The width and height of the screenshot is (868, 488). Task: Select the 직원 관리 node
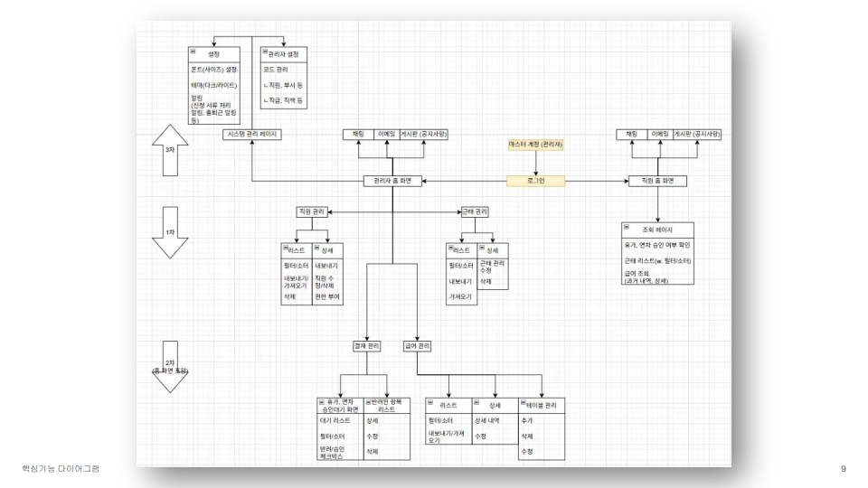click(312, 211)
